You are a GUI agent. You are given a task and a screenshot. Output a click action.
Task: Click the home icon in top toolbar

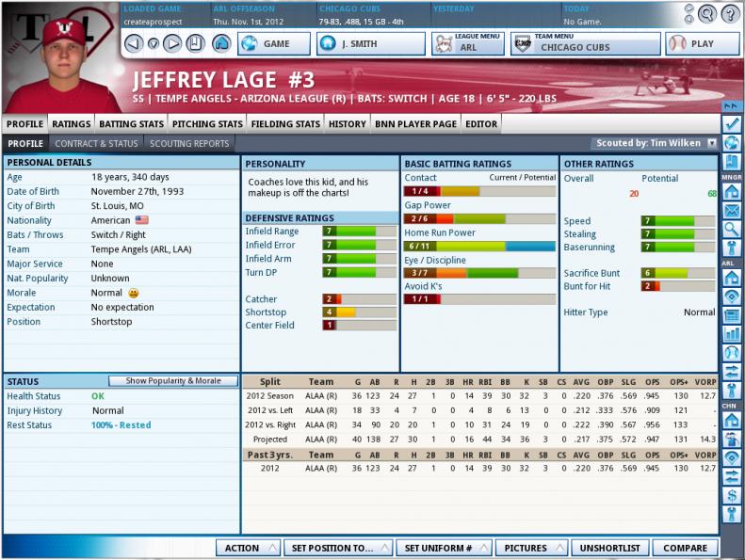click(x=221, y=43)
